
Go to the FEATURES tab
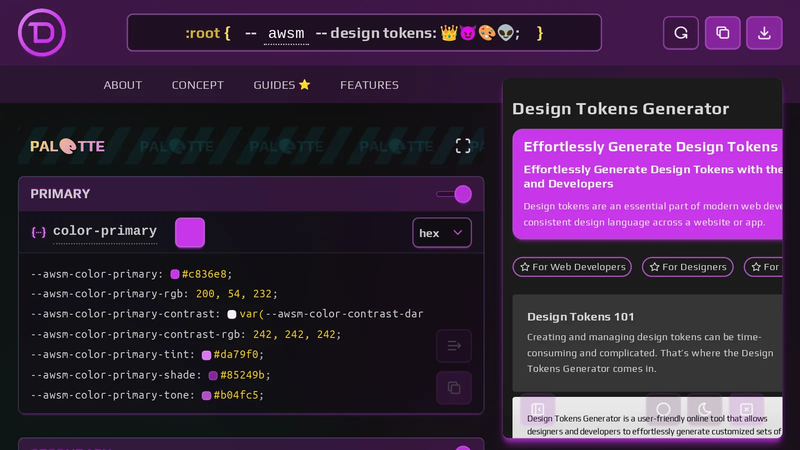369,85
